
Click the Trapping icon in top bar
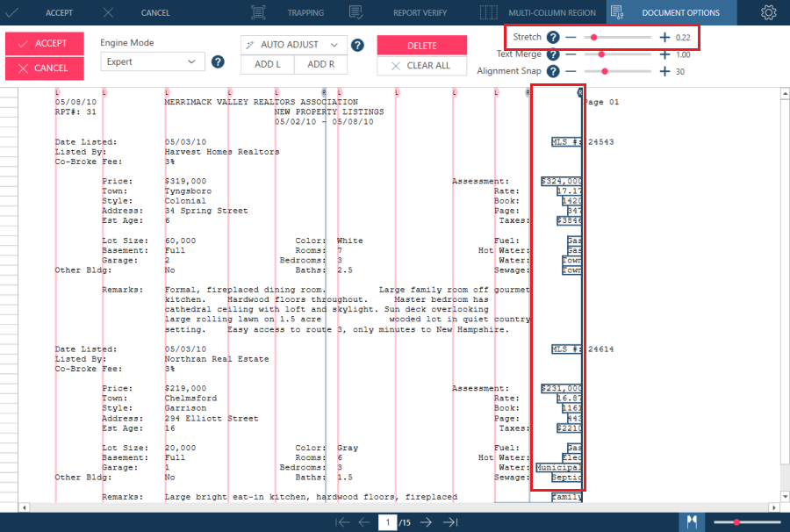click(258, 12)
